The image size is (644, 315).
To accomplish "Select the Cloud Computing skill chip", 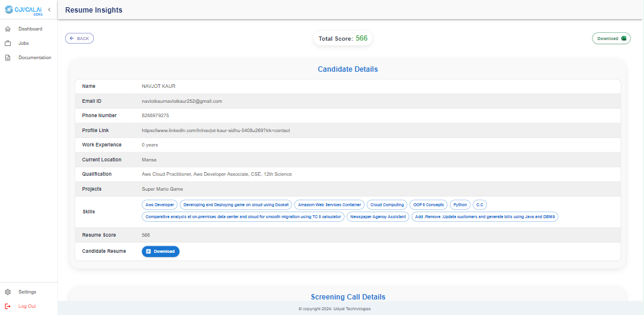I will (x=387, y=204).
